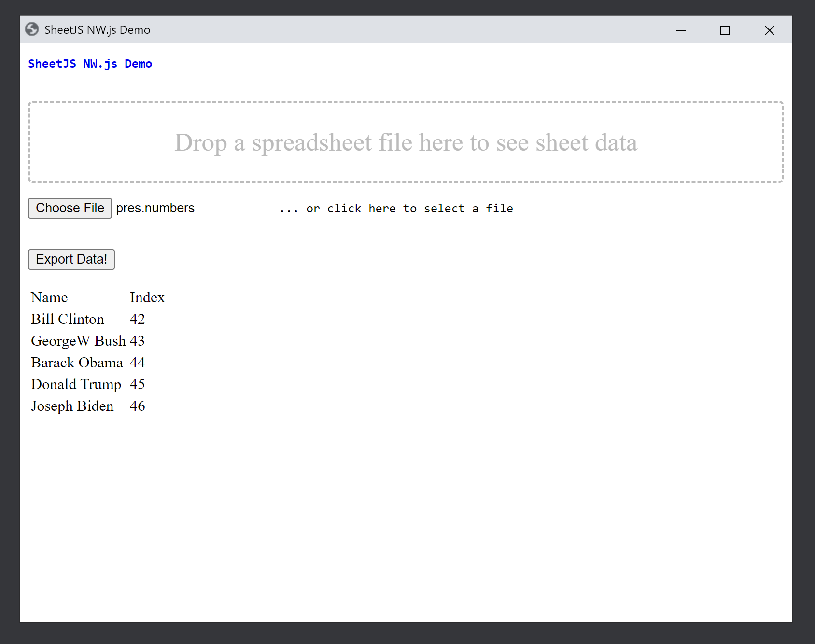Select the Joseph Biden entry
The height and width of the screenshot is (644, 815).
(x=72, y=406)
